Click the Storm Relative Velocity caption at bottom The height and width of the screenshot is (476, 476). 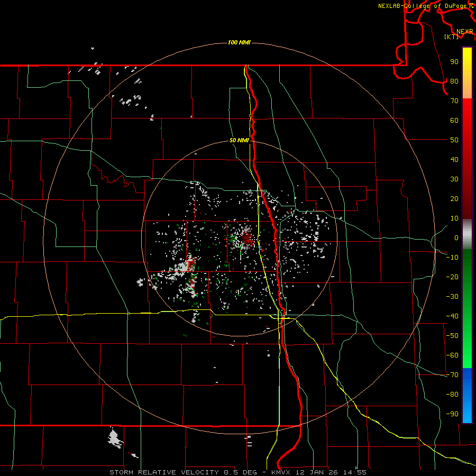click(x=238, y=472)
